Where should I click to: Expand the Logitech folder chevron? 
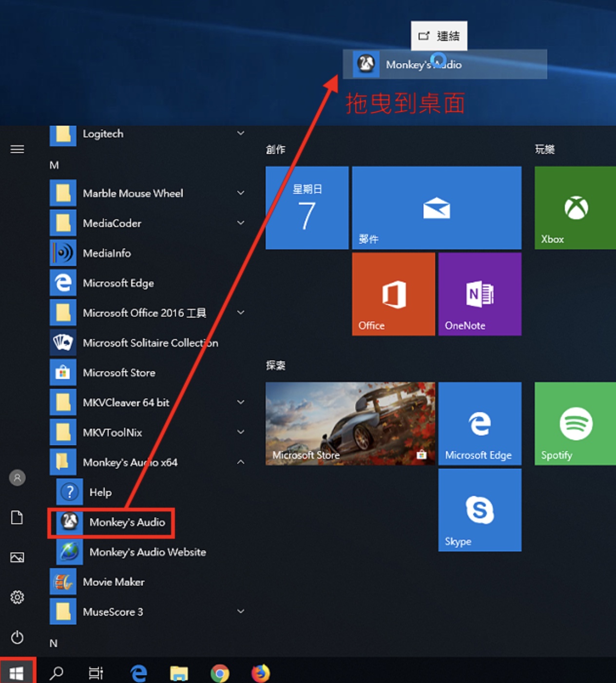coord(241,133)
